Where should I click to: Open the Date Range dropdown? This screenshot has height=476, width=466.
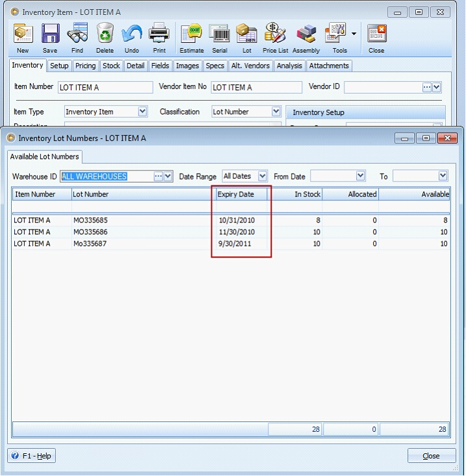(x=263, y=176)
